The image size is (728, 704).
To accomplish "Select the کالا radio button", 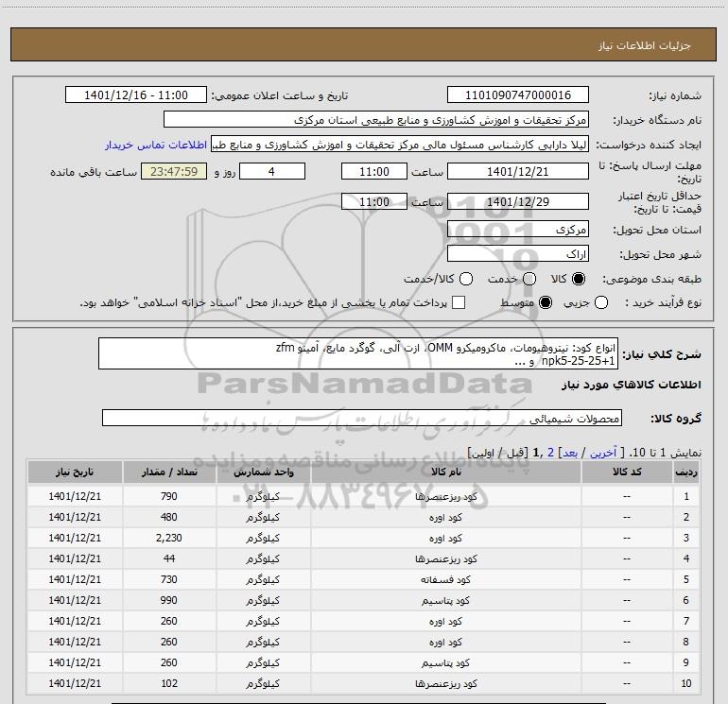I will 579,279.
